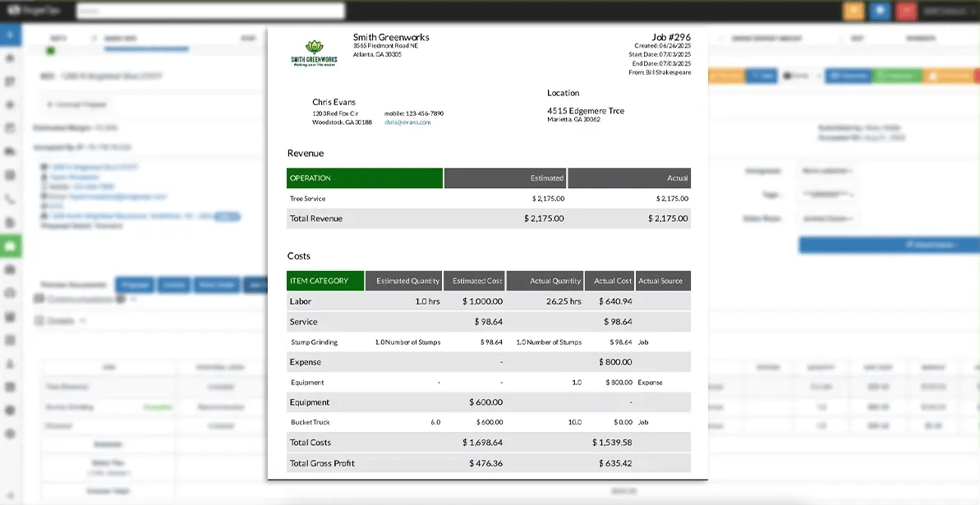Select the Stump Grinding cost row

489,342
